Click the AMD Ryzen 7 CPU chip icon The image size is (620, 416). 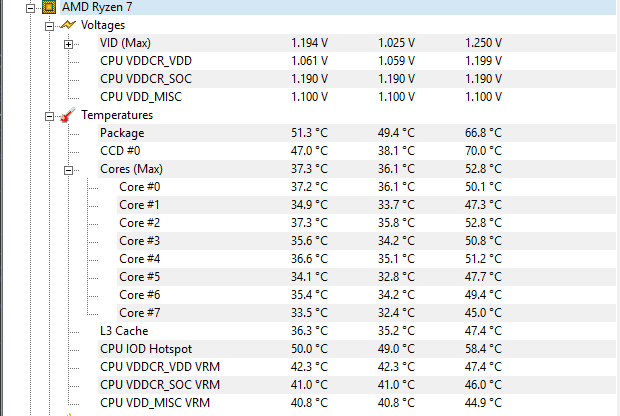point(49,7)
